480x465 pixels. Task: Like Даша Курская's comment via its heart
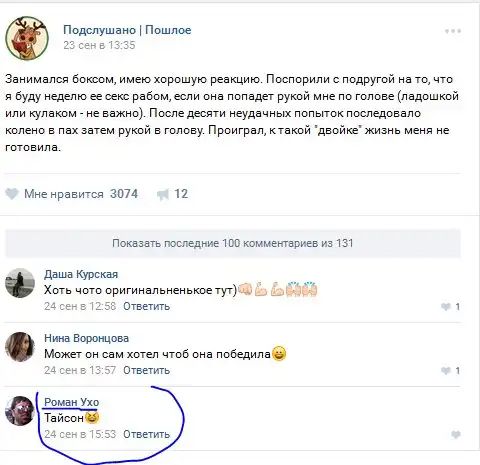click(x=446, y=306)
